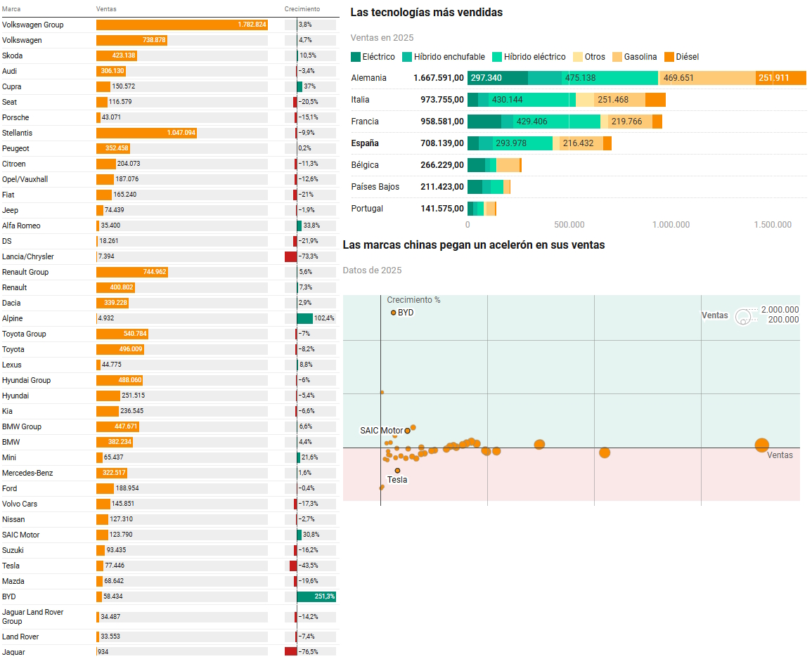Click the Otros legend swatch
Viewport: 812px width, 659px height.
coord(578,57)
